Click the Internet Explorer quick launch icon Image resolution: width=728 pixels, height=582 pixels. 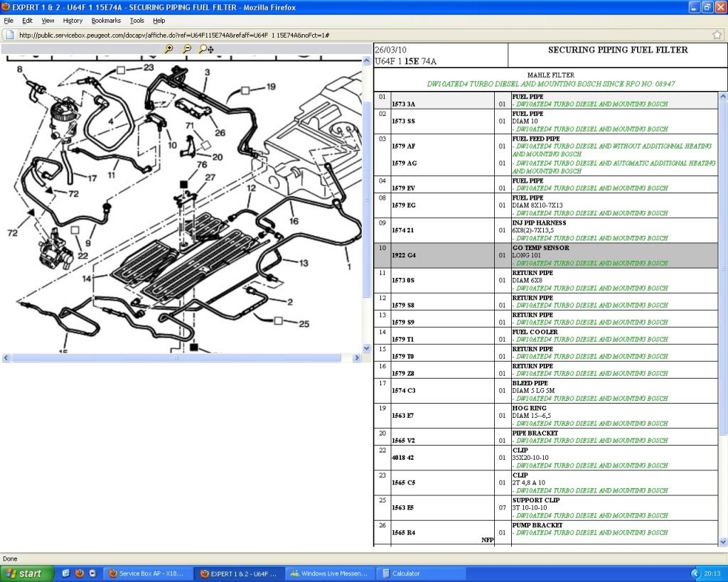tap(66, 573)
